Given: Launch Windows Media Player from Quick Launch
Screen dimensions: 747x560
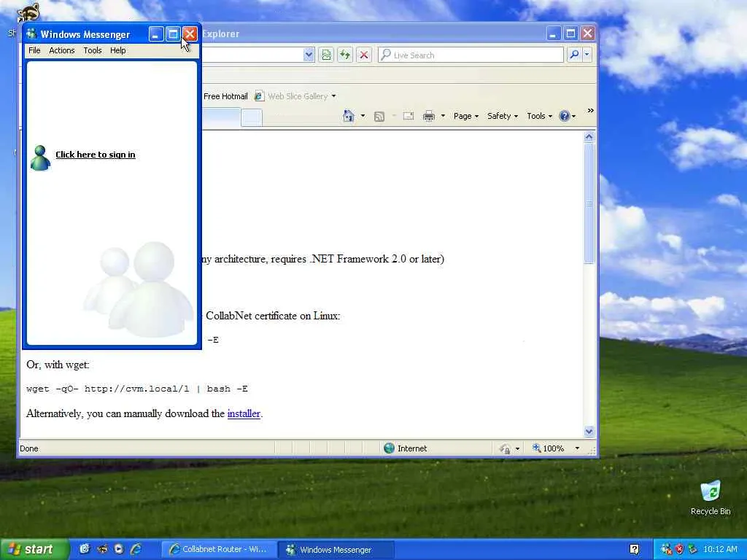Looking at the screenshot, I should tap(119, 549).
